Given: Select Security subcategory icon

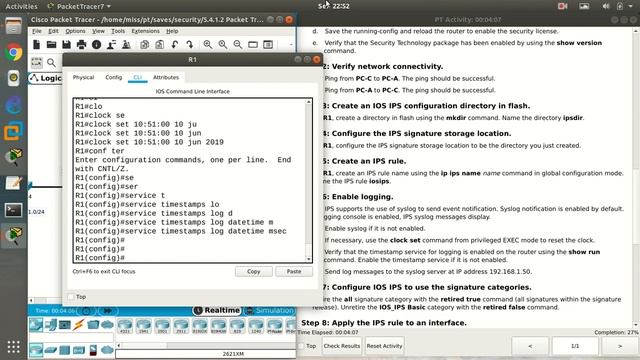Looking at the screenshot, I should (93, 350).
